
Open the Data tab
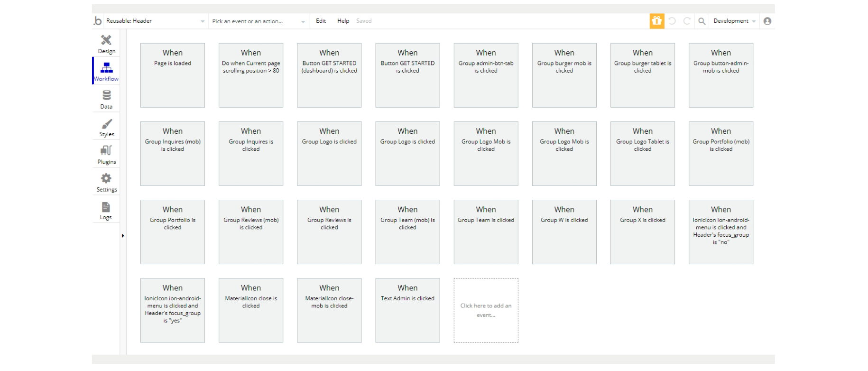(106, 99)
